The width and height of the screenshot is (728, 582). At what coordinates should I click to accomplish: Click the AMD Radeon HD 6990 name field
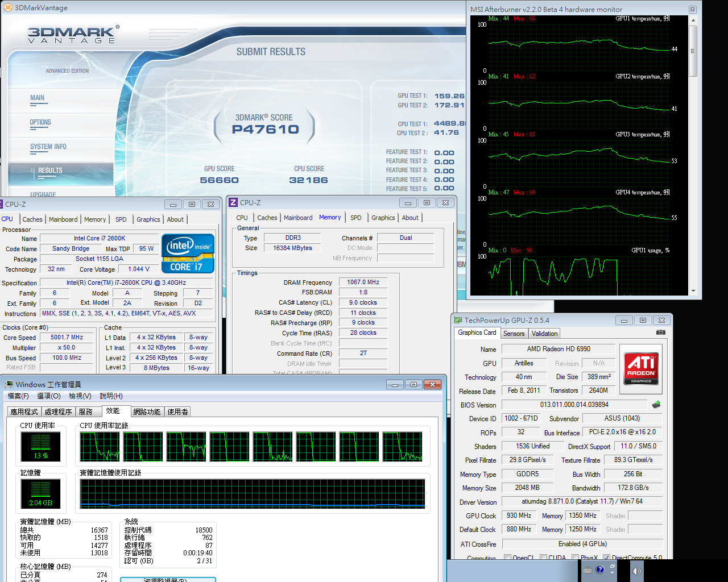click(x=559, y=349)
